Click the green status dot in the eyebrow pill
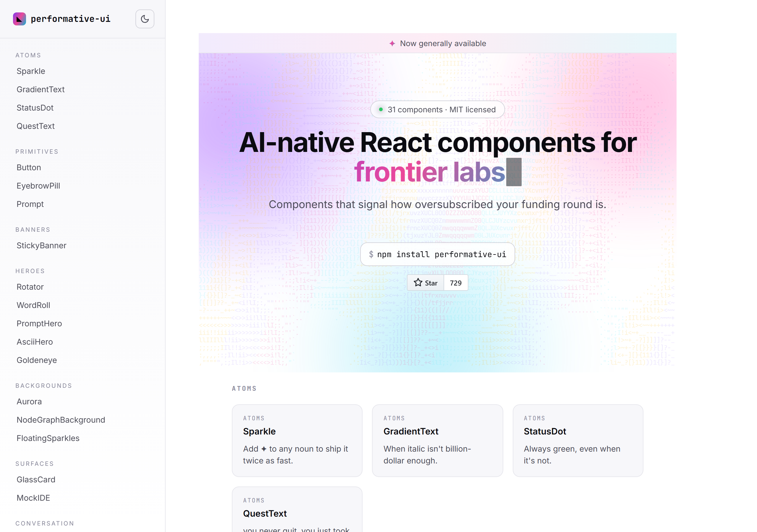This screenshot has height=532, width=757. coord(381,109)
